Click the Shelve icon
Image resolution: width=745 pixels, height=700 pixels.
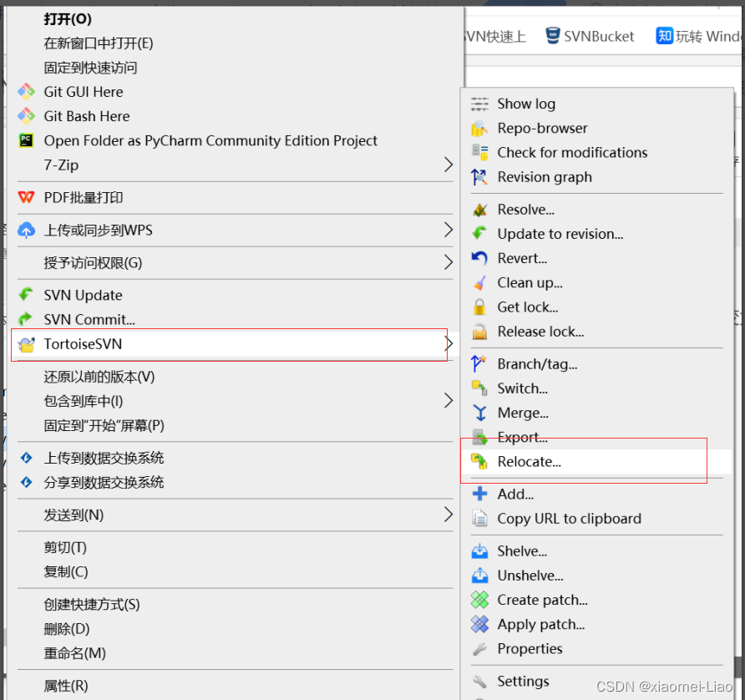(x=479, y=550)
